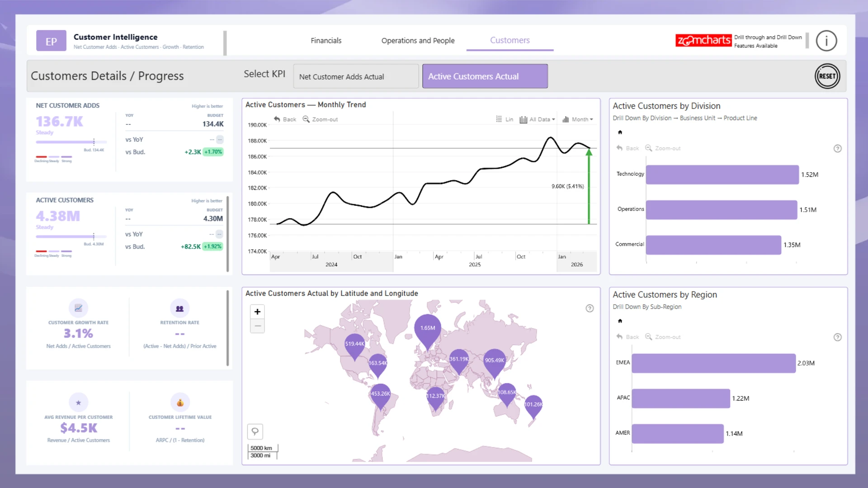This screenshot has width=868, height=488.
Task: Toggle Lin scale in trend chart
Action: click(505, 119)
